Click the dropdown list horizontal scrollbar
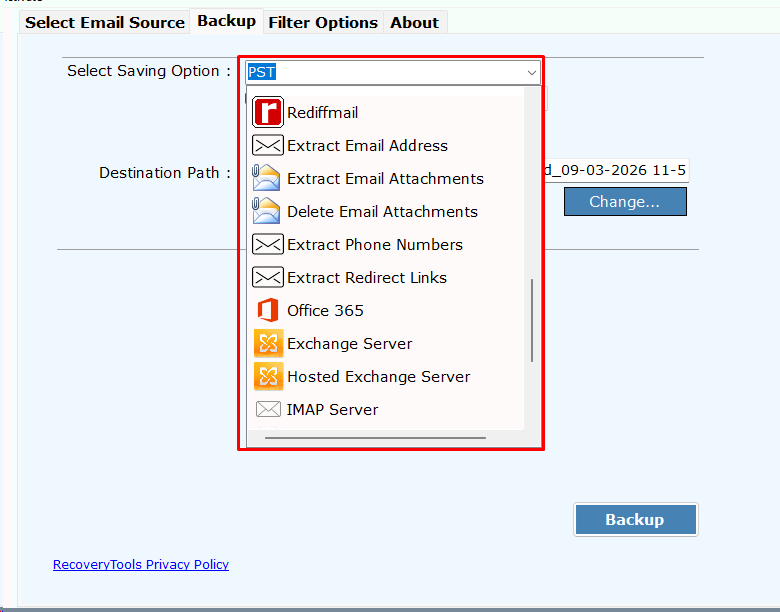The image size is (780, 612). point(376,438)
